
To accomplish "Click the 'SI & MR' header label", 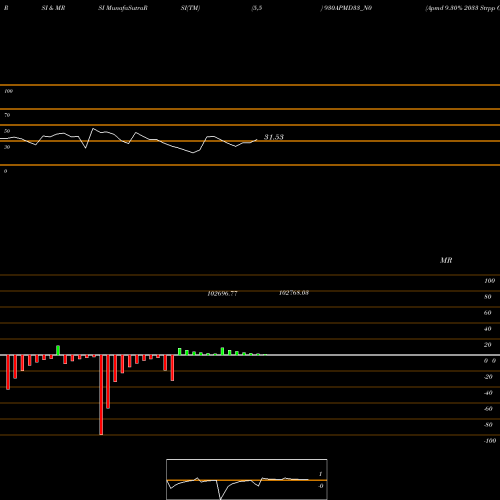I will point(53,8).
